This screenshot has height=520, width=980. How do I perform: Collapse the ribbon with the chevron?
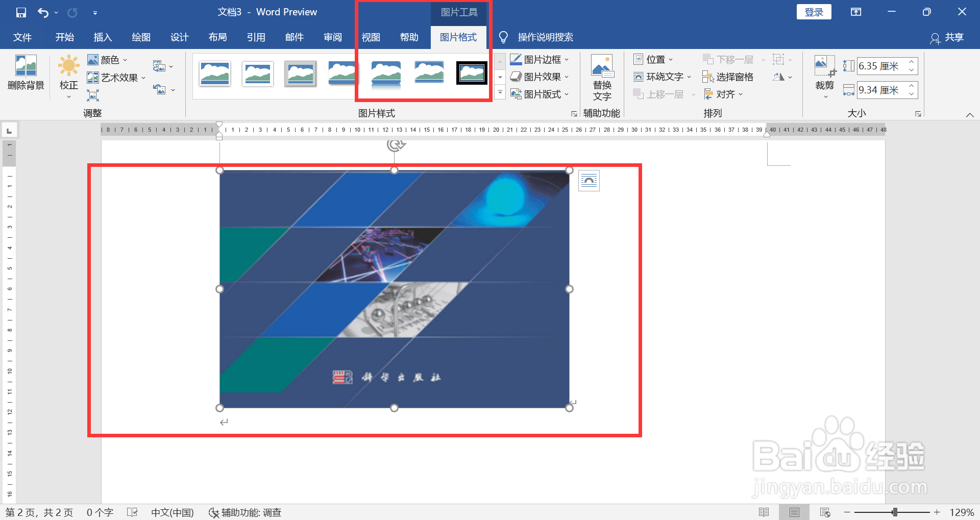pos(970,115)
